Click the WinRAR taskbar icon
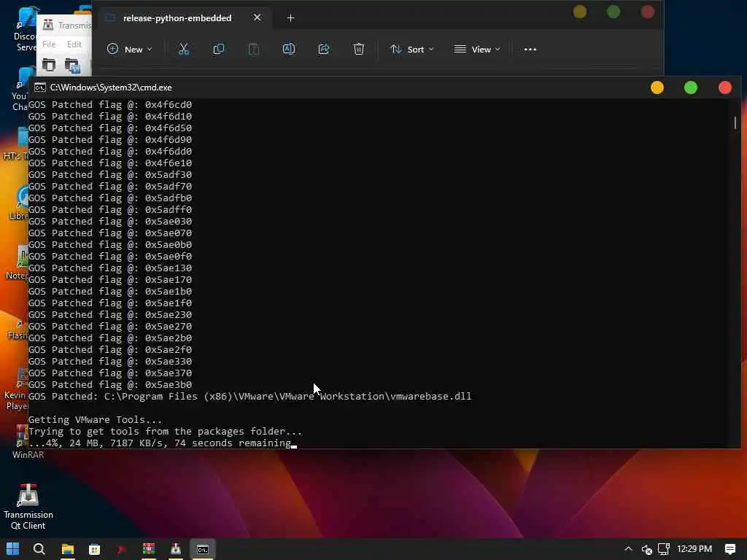747x560 pixels. coord(149,549)
